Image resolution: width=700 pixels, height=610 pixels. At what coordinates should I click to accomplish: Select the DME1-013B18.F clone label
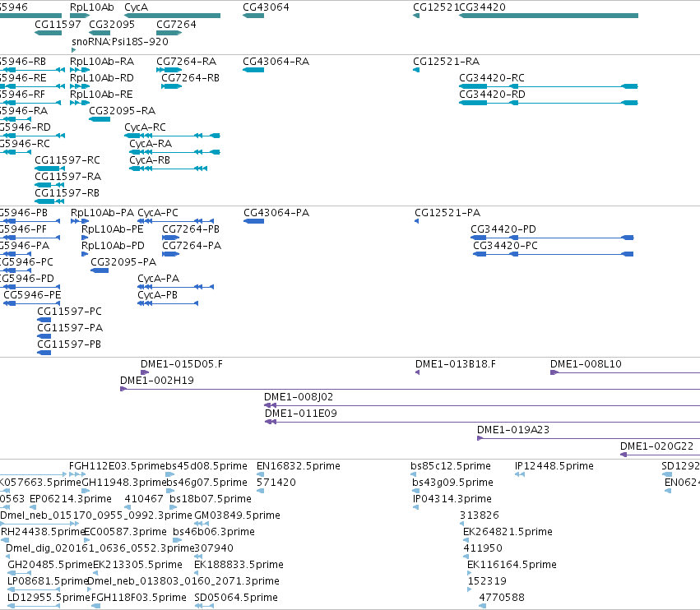coord(456,363)
